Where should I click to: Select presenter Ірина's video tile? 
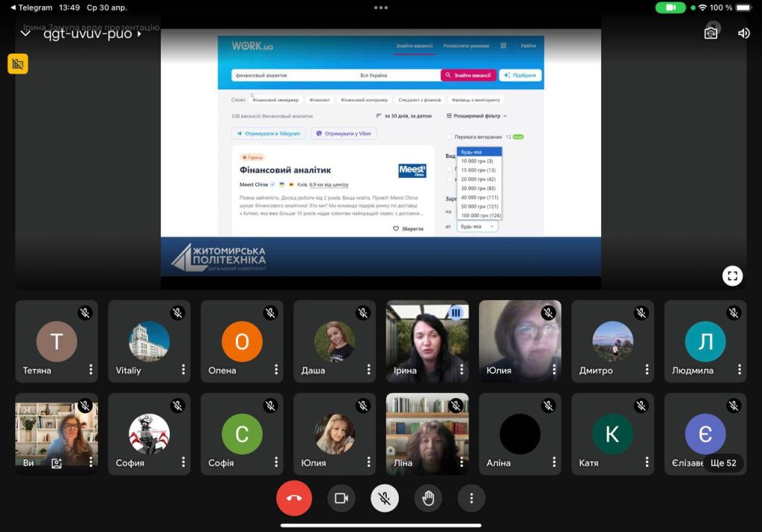427,341
